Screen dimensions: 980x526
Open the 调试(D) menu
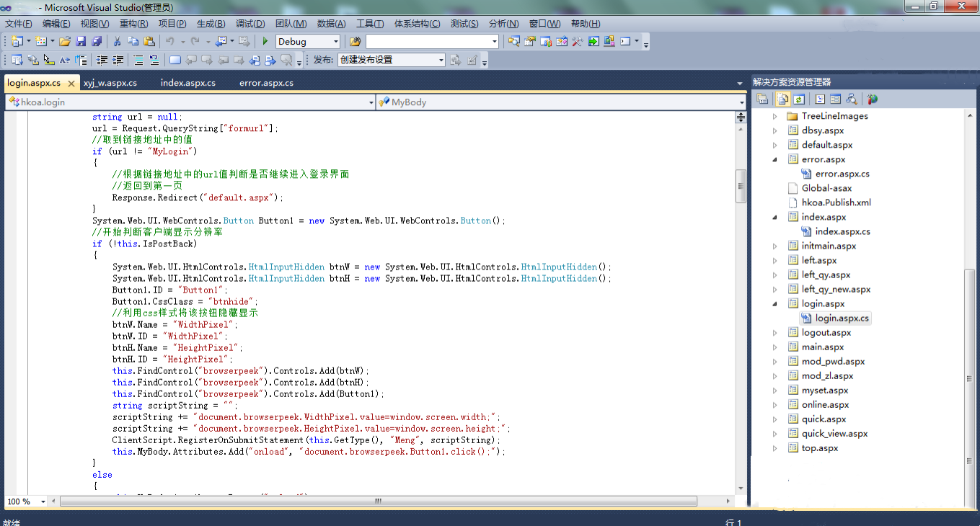coord(250,24)
